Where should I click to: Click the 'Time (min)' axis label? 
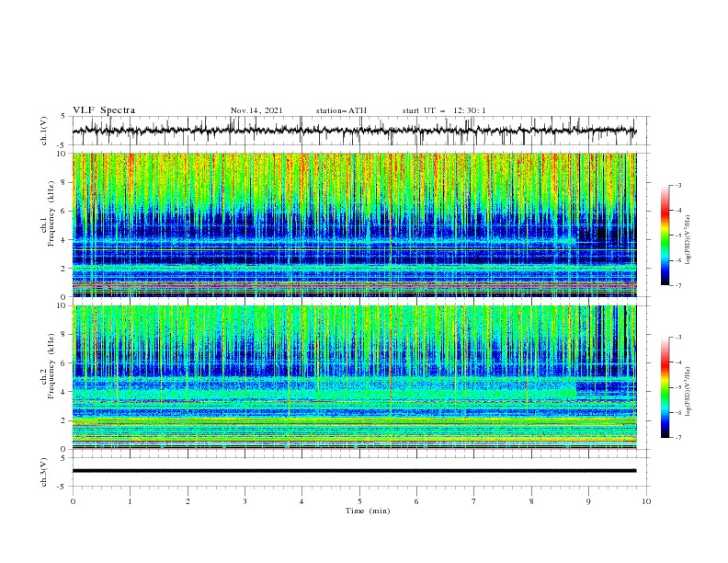(368, 511)
